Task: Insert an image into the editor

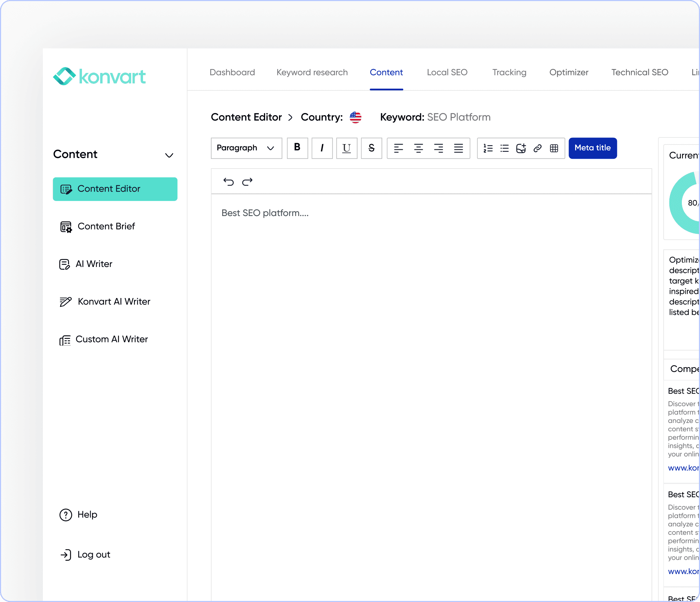Action: (x=521, y=148)
